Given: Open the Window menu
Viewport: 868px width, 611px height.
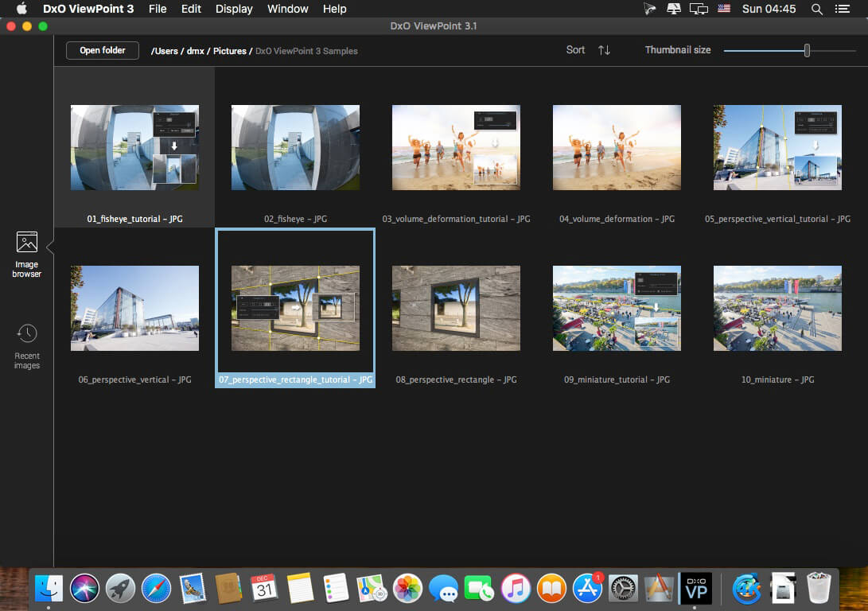Looking at the screenshot, I should pyautogui.click(x=287, y=9).
